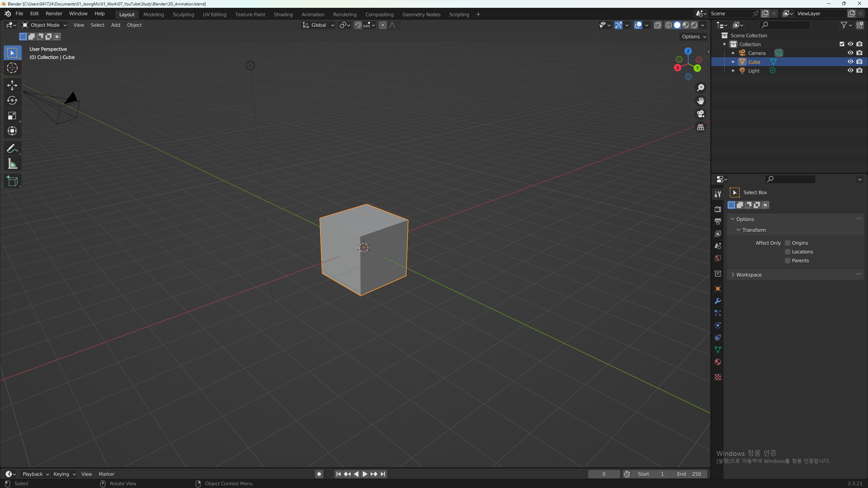Select the Scale tool

pos(12,116)
